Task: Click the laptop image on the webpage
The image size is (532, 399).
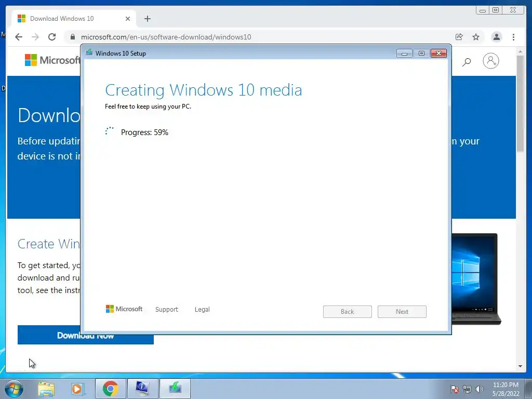Action: pos(476,279)
